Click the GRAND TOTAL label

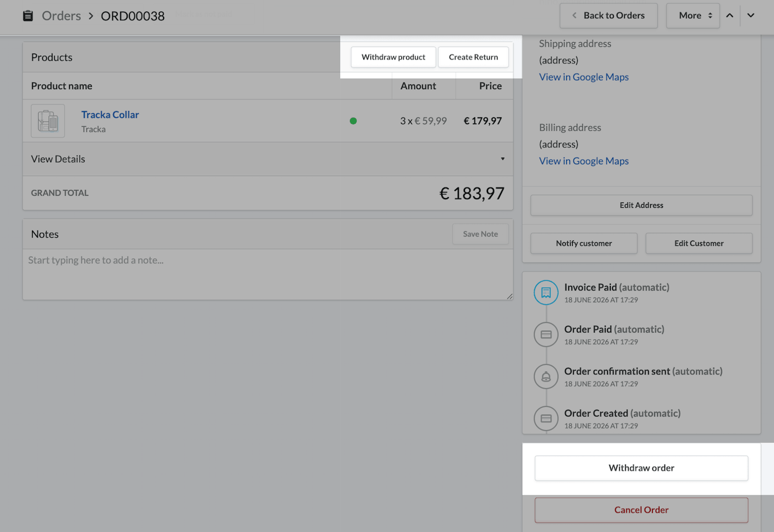tap(60, 193)
